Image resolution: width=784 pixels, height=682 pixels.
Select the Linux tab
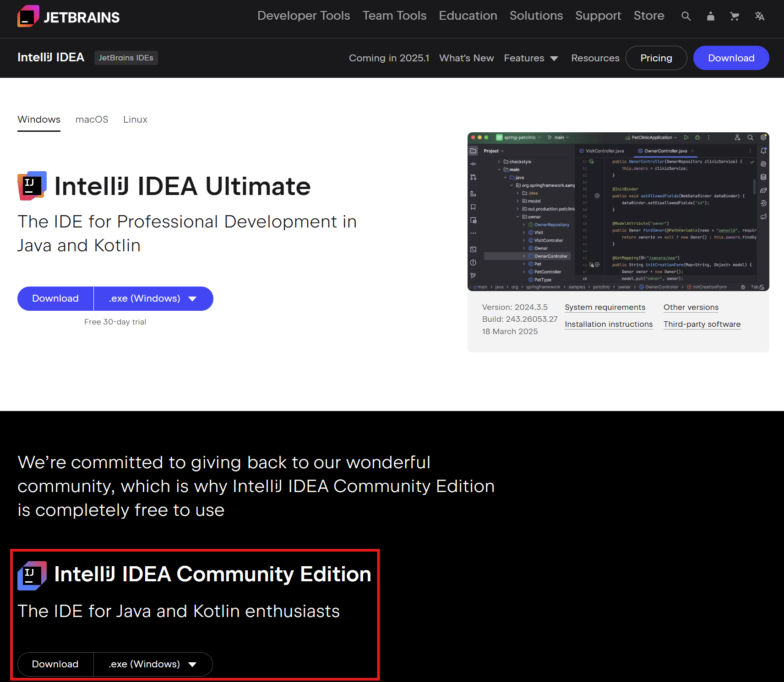(135, 119)
